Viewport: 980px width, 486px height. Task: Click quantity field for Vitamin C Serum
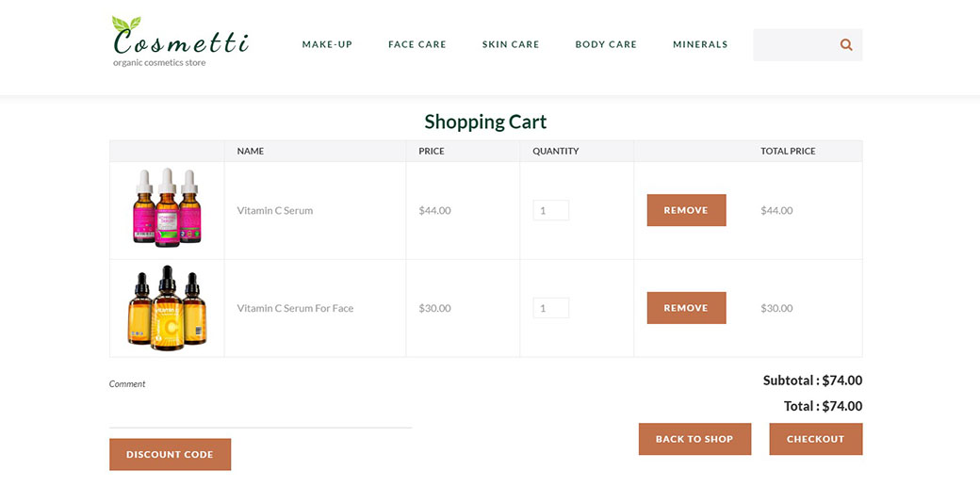(550, 210)
